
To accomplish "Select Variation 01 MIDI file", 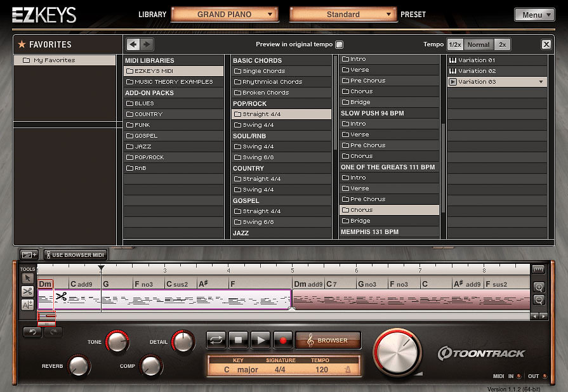I will pos(497,60).
